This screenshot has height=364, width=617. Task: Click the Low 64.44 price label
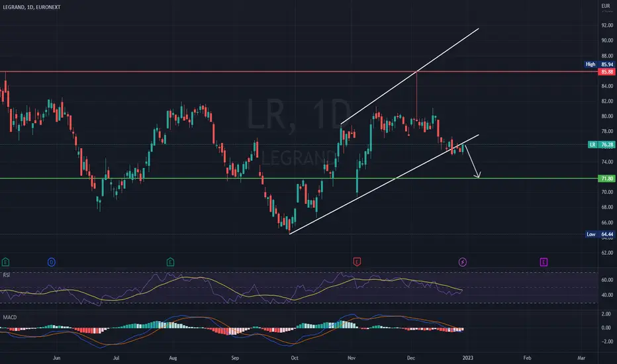tap(600, 234)
